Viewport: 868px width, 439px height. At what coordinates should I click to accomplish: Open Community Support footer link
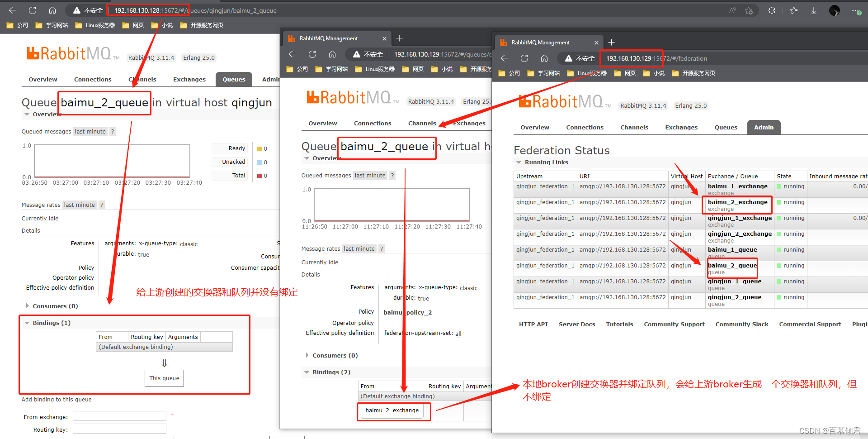coord(674,324)
